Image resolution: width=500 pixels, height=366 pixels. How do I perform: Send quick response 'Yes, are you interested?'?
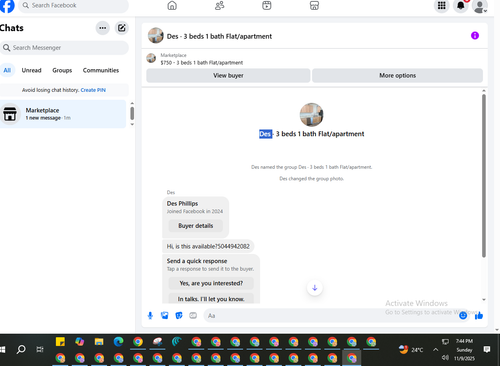pos(211,283)
